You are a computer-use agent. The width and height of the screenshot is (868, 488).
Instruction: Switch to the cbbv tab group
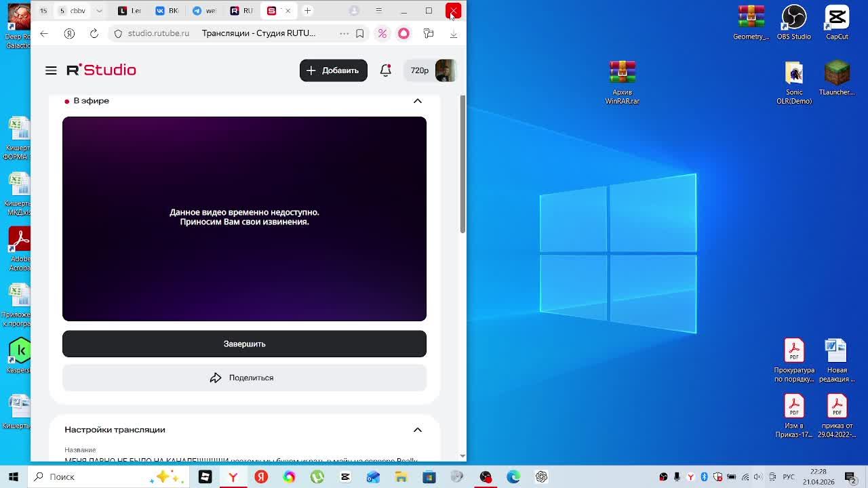point(73,11)
